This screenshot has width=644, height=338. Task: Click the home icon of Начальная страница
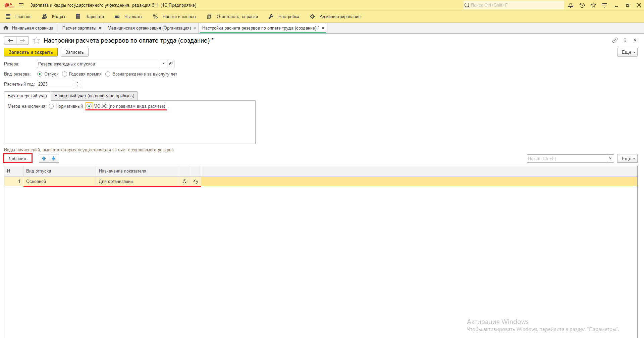coord(6,28)
